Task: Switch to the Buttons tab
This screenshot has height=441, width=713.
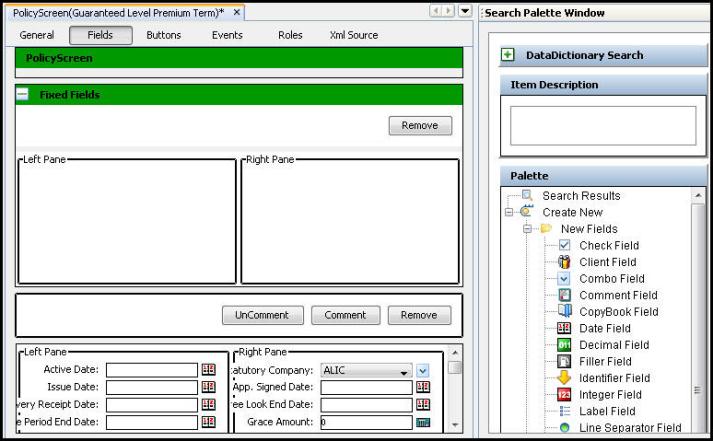Action: coord(164,35)
